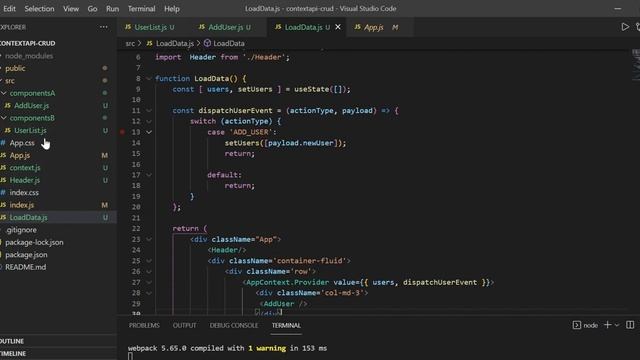Click new terminal plus icon
Viewport: 640px width, 360px height.
click(607, 325)
